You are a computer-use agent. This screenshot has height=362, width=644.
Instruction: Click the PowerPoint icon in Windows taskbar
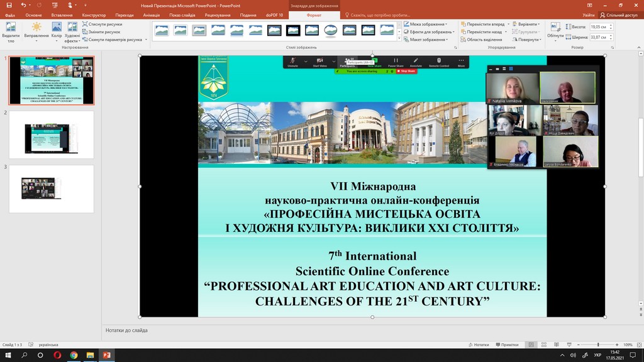point(106,355)
